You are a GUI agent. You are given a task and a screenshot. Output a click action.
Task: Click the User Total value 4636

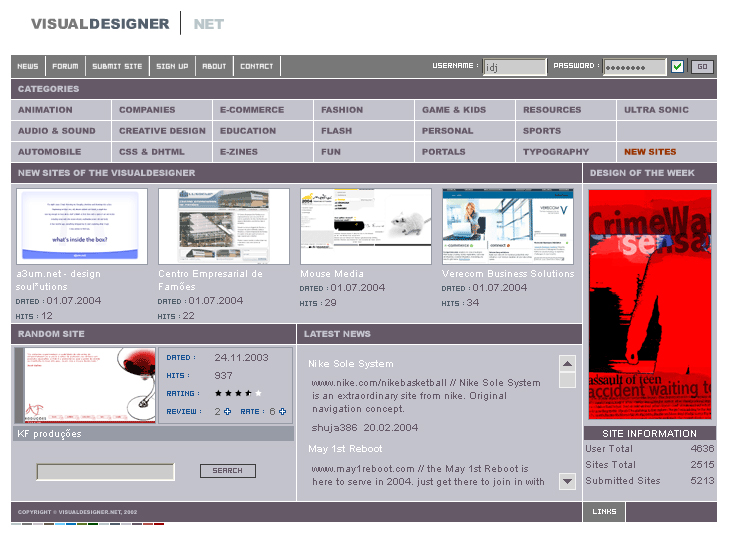pos(702,448)
